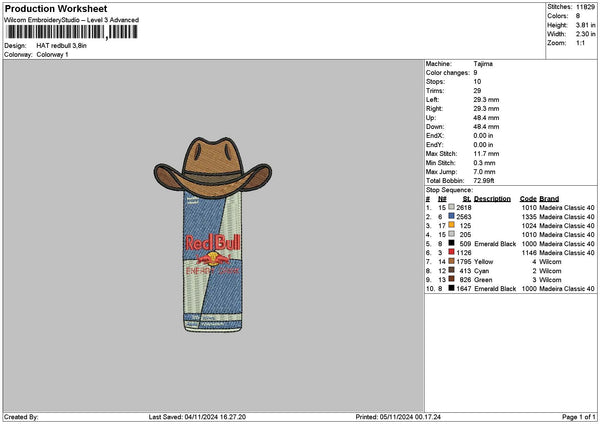Click the Height value '3.81 in'
This screenshot has width=600, height=424.
585,25
